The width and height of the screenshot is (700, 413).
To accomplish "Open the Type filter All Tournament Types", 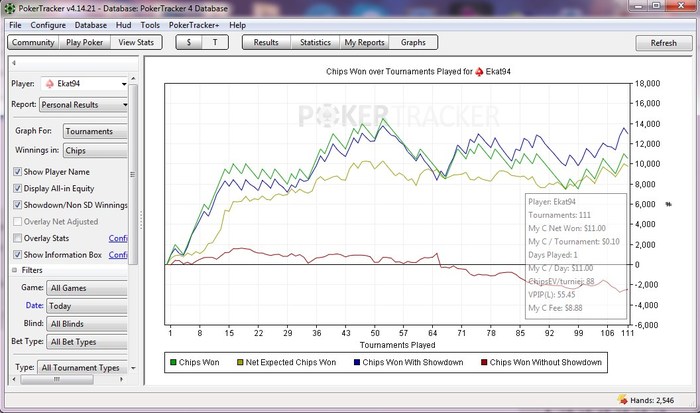I will 83,367.
